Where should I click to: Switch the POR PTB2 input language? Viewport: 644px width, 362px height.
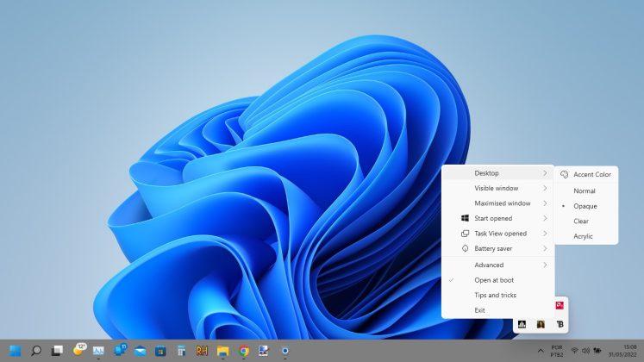click(x=557, y=351)
